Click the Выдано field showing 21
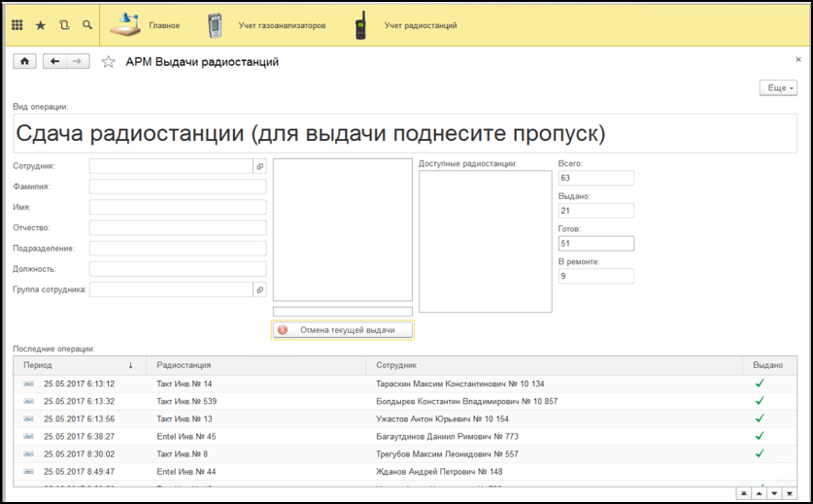The image size is (813, 504). [595, 211]
